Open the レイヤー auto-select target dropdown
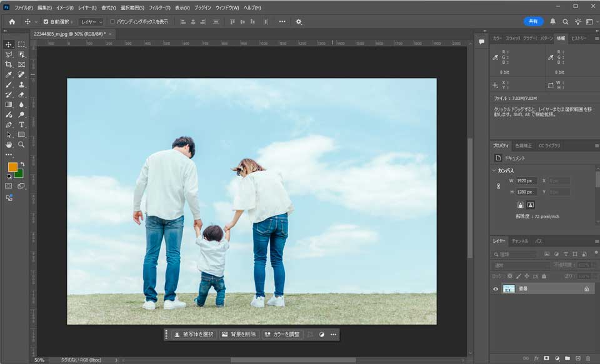The image size is (600, 364). tap(91, 22)
